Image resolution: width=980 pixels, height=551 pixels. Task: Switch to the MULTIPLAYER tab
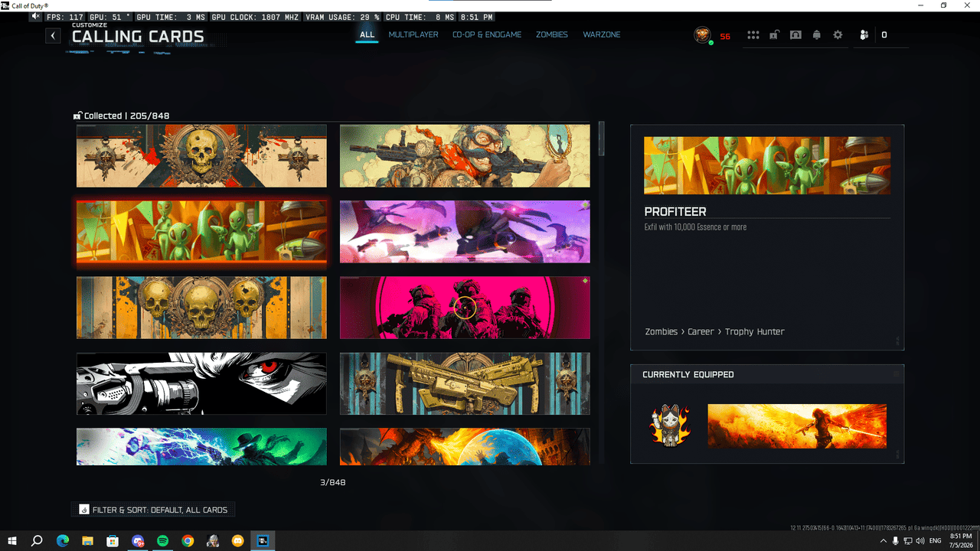[413, 34]
